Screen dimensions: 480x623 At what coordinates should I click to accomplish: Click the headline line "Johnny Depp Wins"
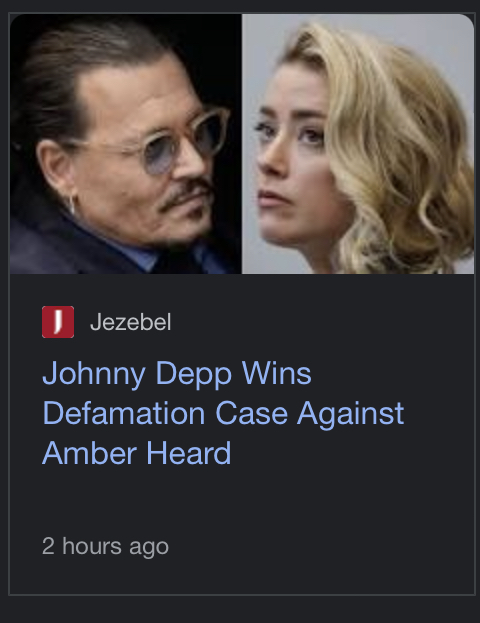(177, 373)
